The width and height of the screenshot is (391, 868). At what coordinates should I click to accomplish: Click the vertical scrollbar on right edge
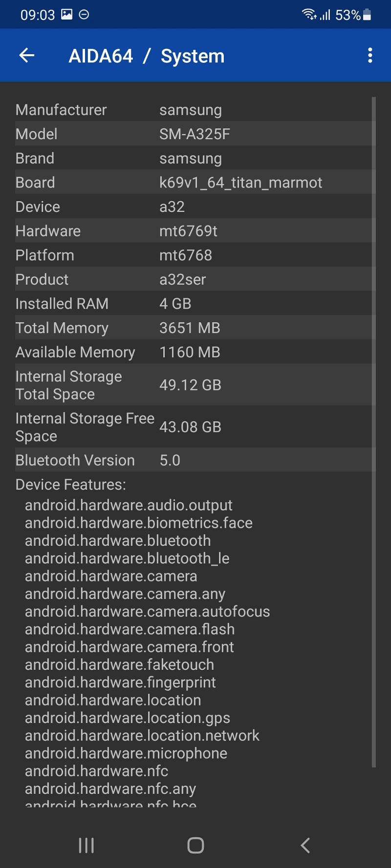pos(374,432)
